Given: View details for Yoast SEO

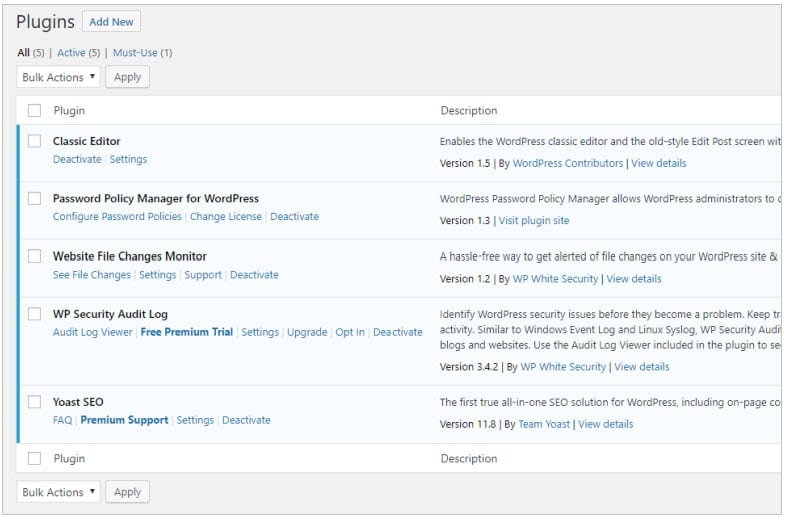Looking at the screenshot, I should tap(606, 424).
